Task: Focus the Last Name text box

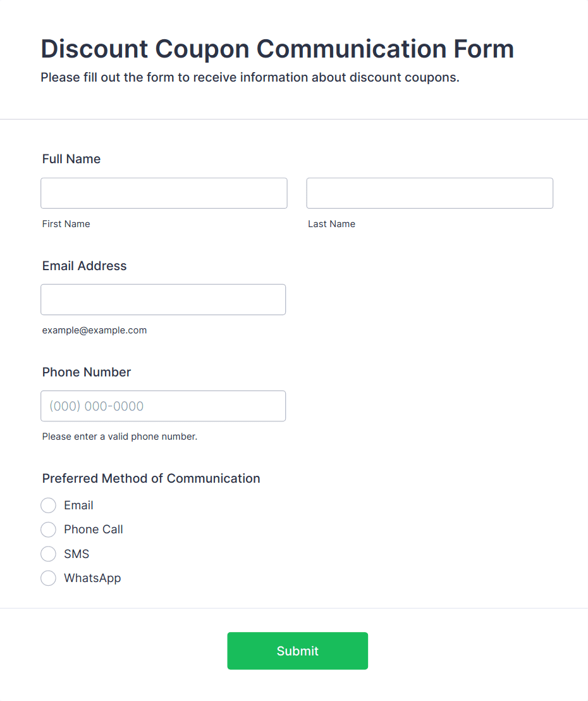Action: 429,193
